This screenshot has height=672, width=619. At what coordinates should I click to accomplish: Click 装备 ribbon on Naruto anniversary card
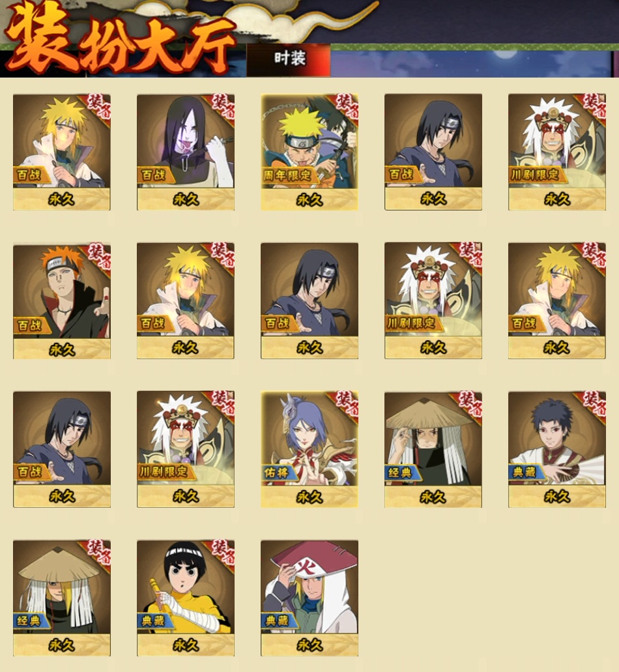coord(346,107)
